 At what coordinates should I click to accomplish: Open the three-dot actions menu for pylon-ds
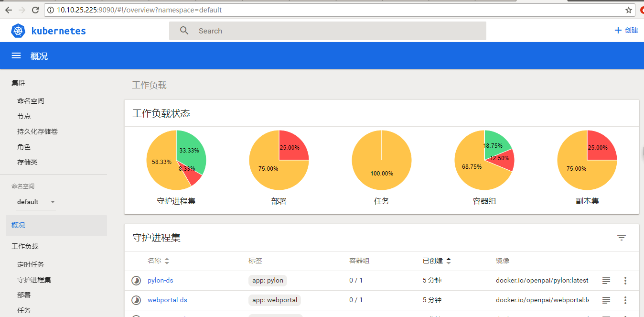(625, 281)
